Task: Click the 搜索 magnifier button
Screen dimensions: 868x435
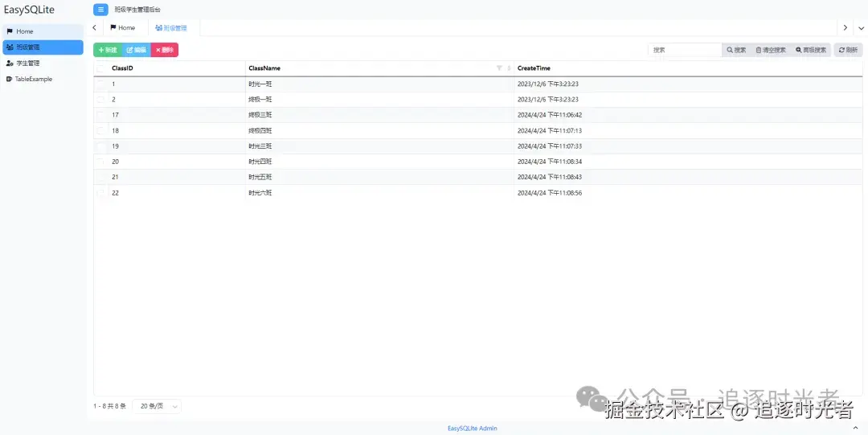Action: pyautogui.click(x=736, y=50)
